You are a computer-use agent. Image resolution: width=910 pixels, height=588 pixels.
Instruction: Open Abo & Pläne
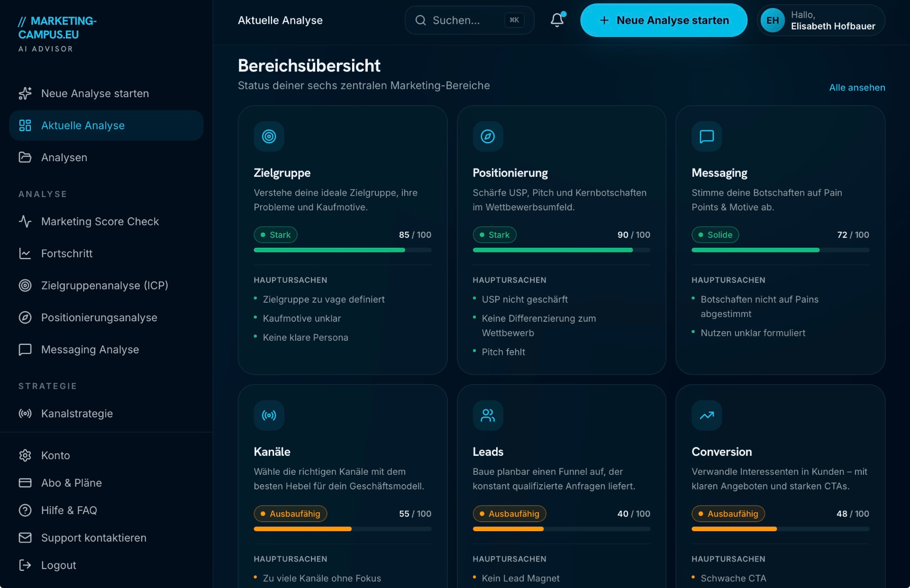106,483
